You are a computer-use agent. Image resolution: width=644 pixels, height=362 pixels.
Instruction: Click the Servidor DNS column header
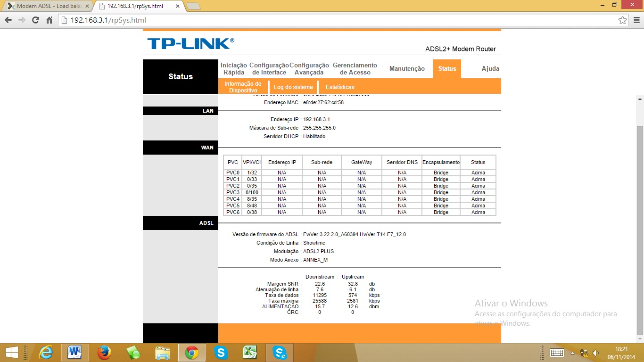[402, 162]
